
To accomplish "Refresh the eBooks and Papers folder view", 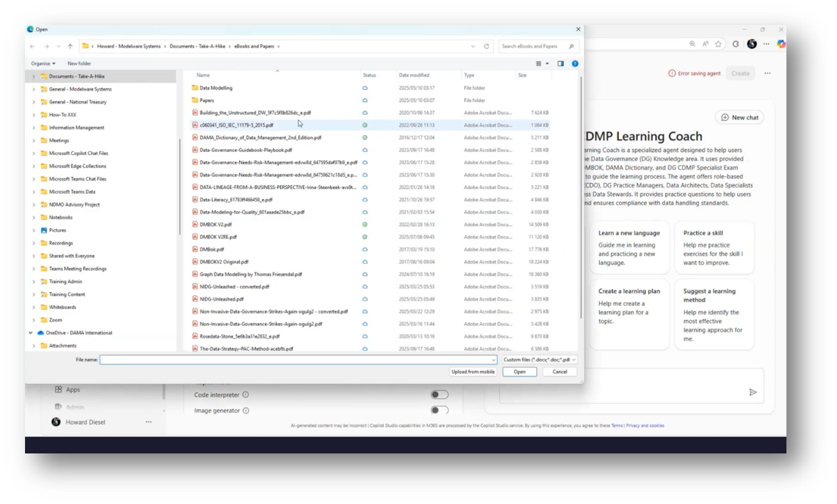I will [x=486, y=46].
